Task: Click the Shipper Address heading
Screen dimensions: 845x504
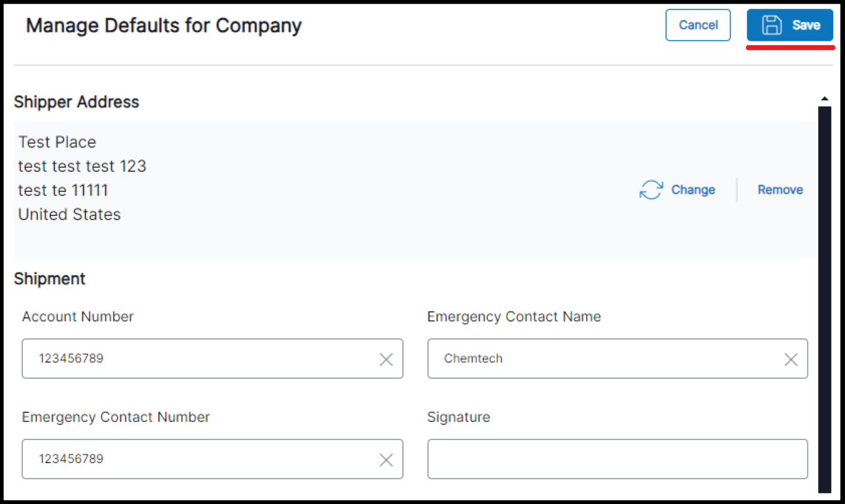Action: click(x=76, y=102)
